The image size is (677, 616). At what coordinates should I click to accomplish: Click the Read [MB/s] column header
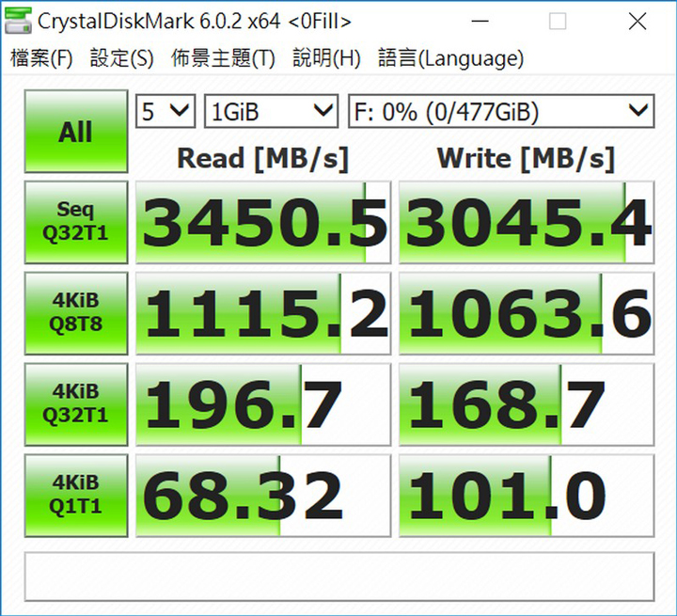262,159
